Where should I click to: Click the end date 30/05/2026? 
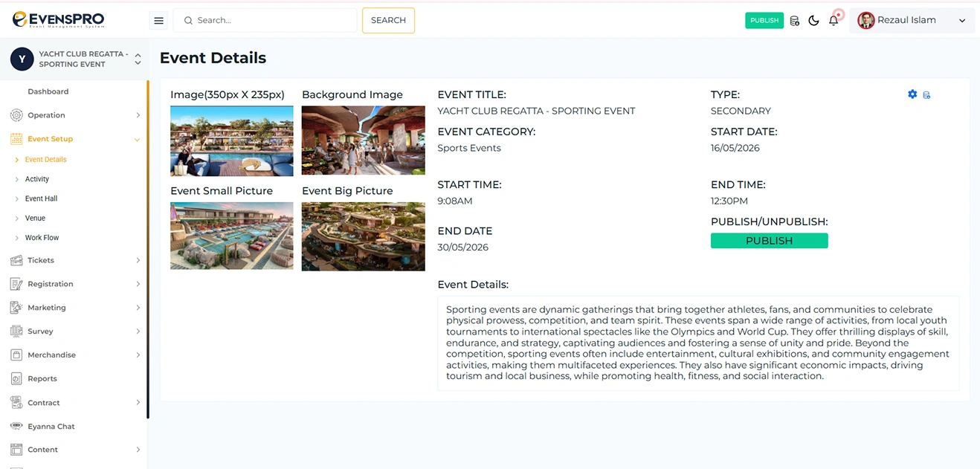pyautogui.click(x=462, y=248)
